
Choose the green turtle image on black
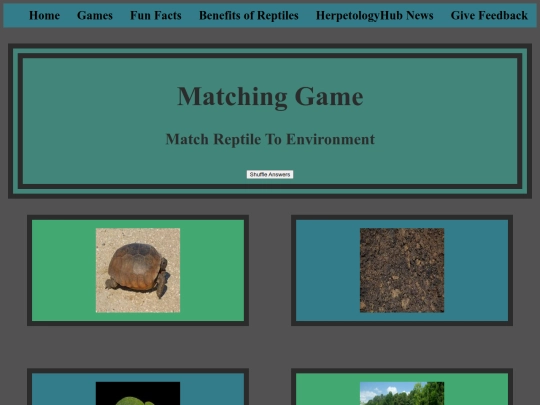(x=138, y=393)
